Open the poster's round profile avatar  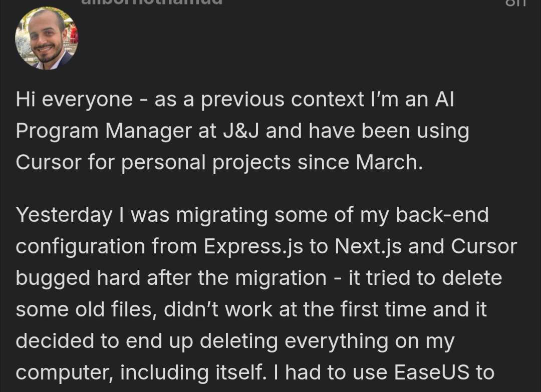coord(47,38)
